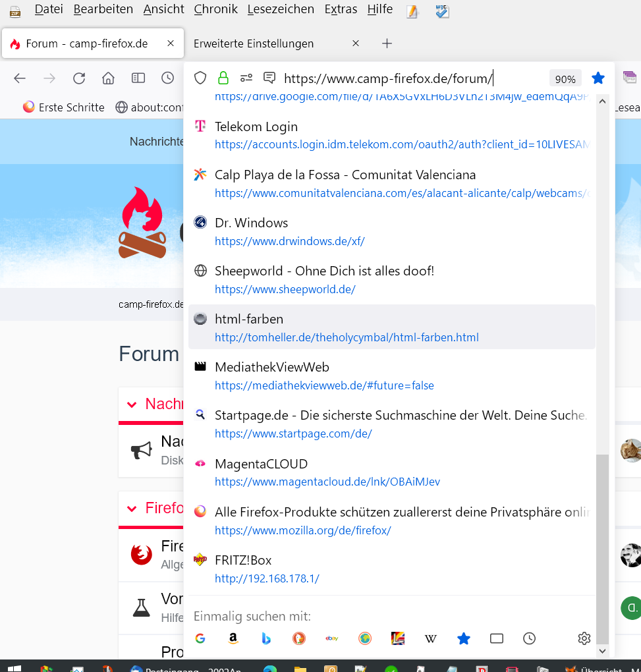
Task: Select Alle Firefox-Produkte mozilla suggestion
Action: 392,520
